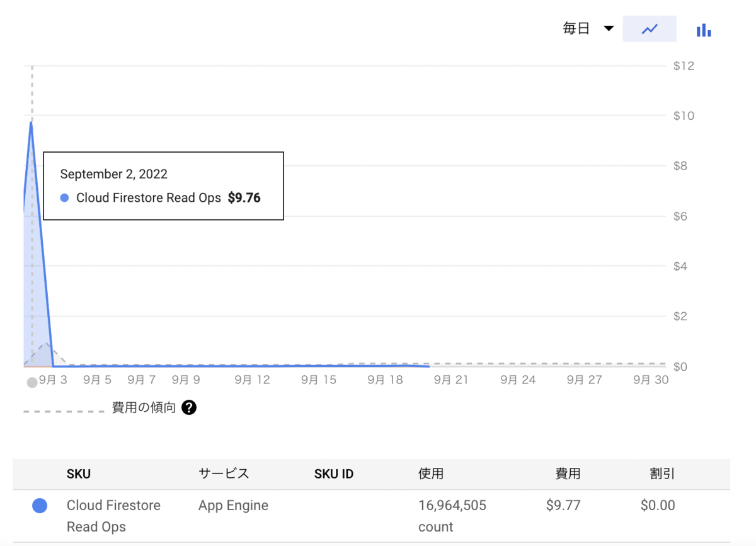Click the 9月 21 axis label

pyautogui.click(x=451, y=380)
